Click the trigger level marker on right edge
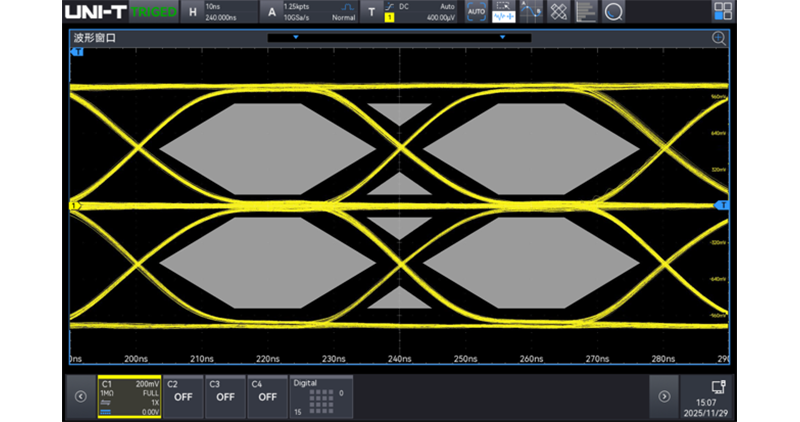 click(722, 204)
